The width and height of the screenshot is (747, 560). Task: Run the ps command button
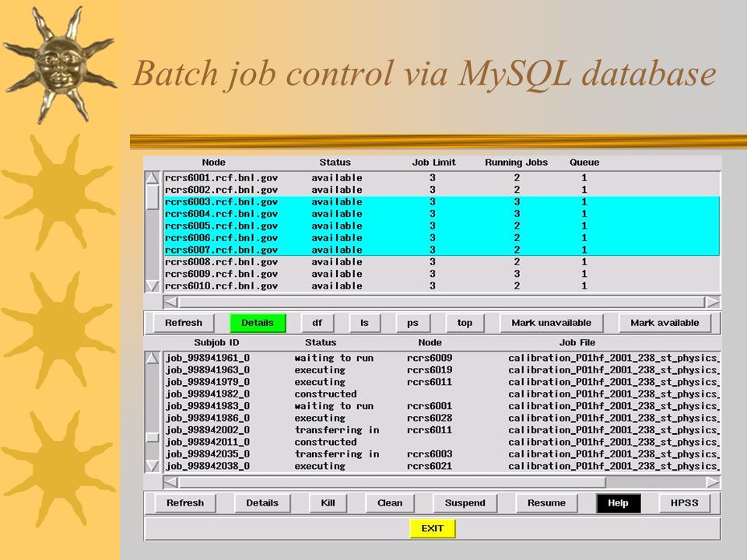click(413, 323)
